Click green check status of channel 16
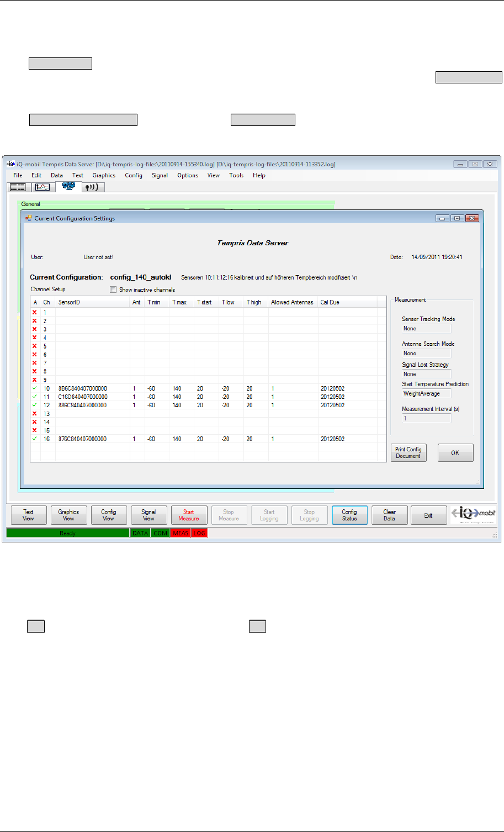This screenshot has height=832, width=504. (x=35, y=439)
